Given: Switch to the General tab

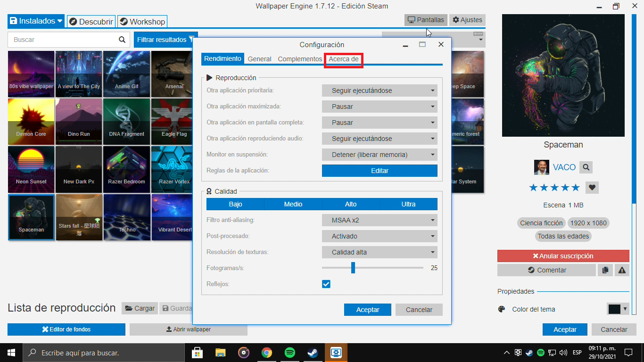Looking at the screenshot, I should (260, 59).
